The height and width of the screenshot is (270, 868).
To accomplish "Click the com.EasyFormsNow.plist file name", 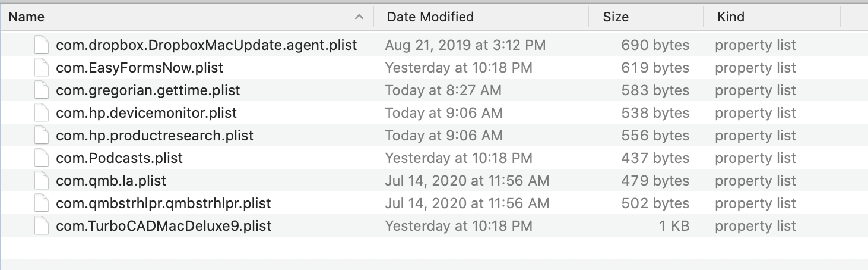I will point(140,68).
